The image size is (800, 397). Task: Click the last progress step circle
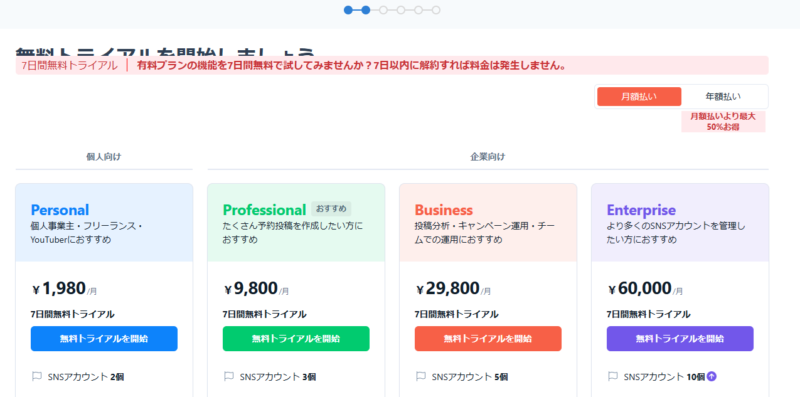point(436,10)
